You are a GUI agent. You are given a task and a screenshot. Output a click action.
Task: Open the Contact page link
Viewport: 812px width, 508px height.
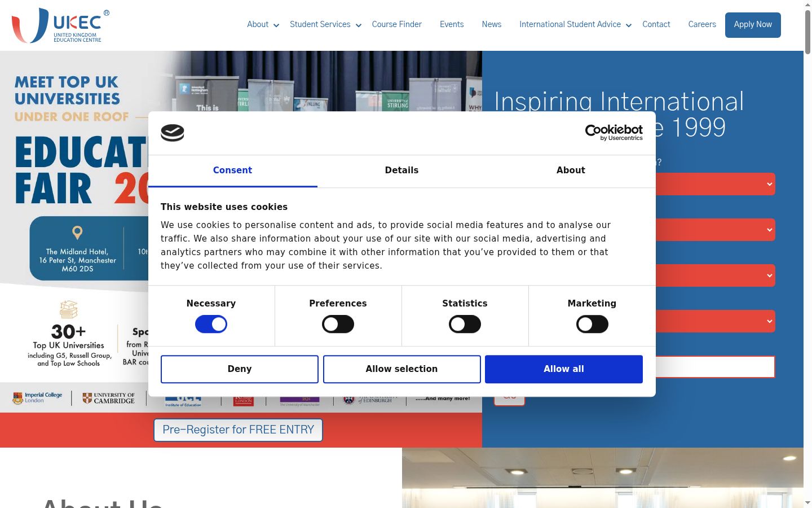[x=656, y=24]
